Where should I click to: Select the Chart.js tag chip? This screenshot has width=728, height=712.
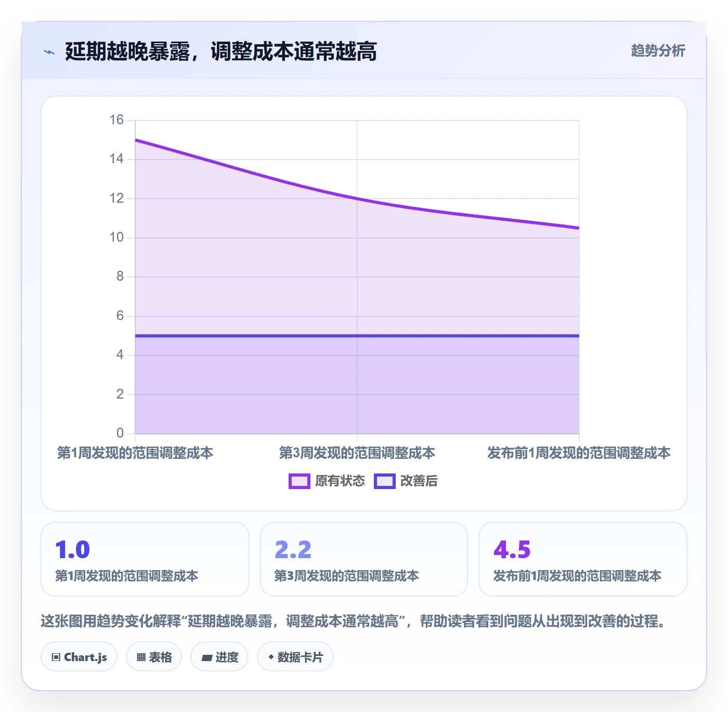coord(79,657)
